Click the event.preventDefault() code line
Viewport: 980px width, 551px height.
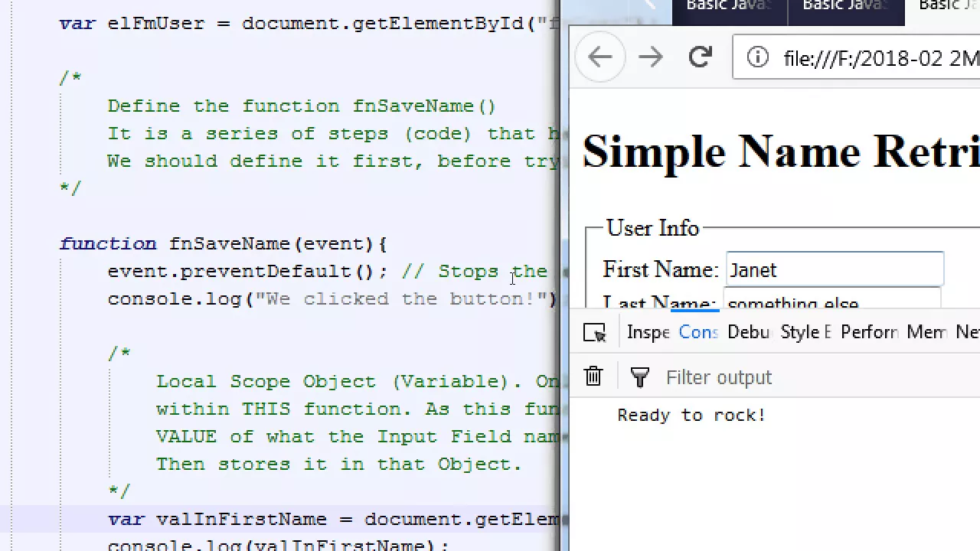328,271
